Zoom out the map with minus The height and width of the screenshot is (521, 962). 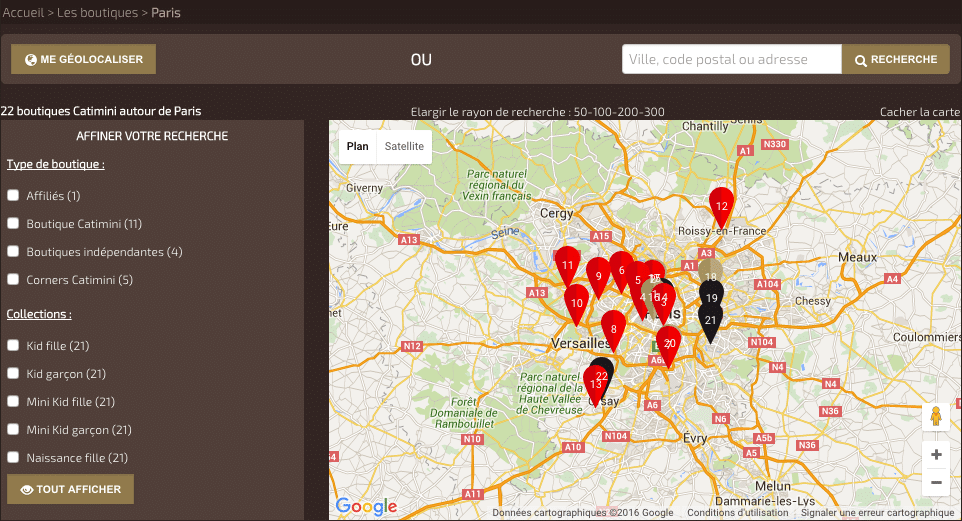pos(936,482)
